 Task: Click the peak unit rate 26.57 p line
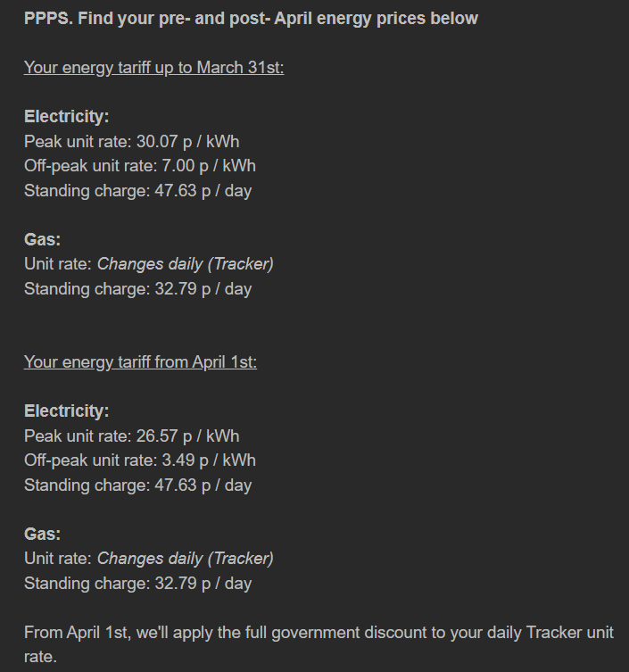(131, 436)
